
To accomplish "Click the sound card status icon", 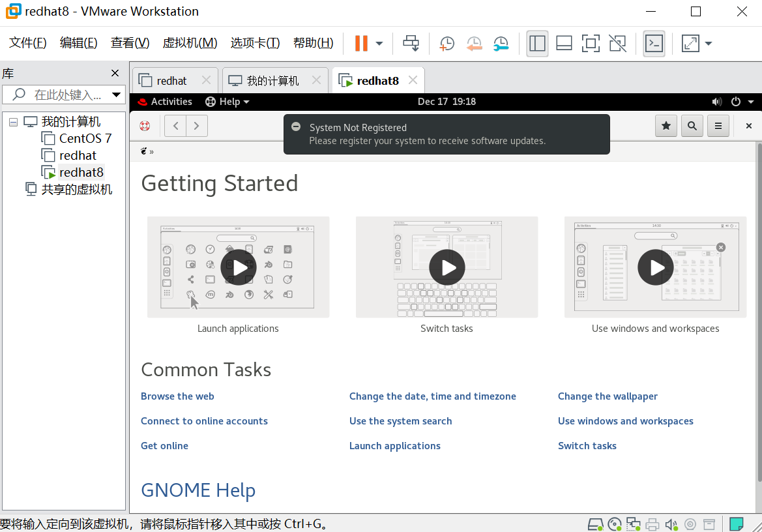I will tap(671, 524).
